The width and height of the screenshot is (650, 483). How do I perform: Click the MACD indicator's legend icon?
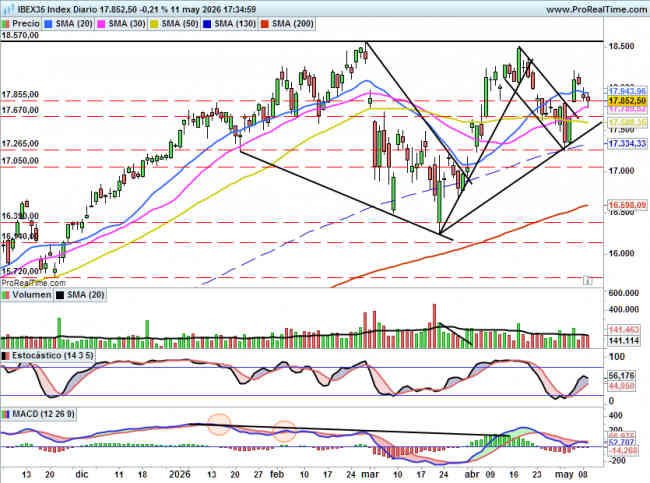(x=6, y=414)
